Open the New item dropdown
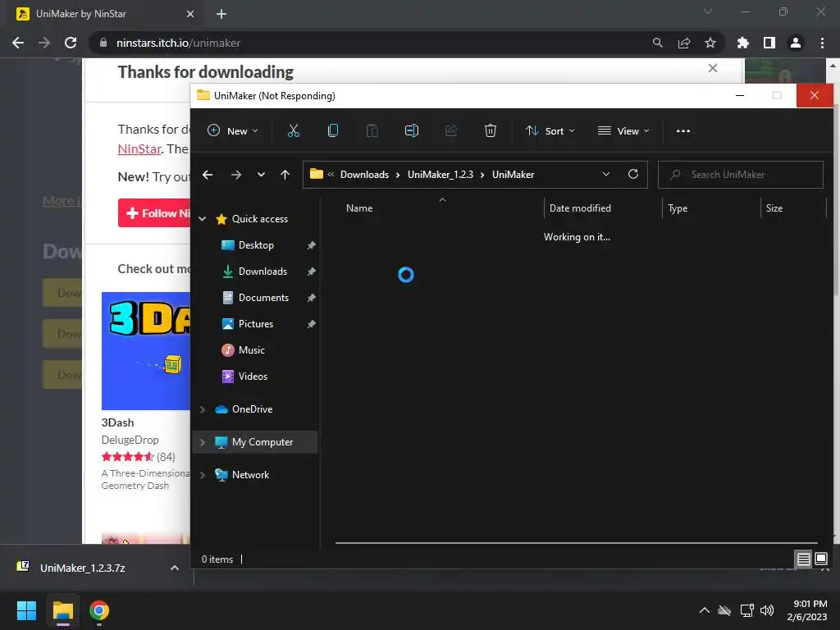 233,130
